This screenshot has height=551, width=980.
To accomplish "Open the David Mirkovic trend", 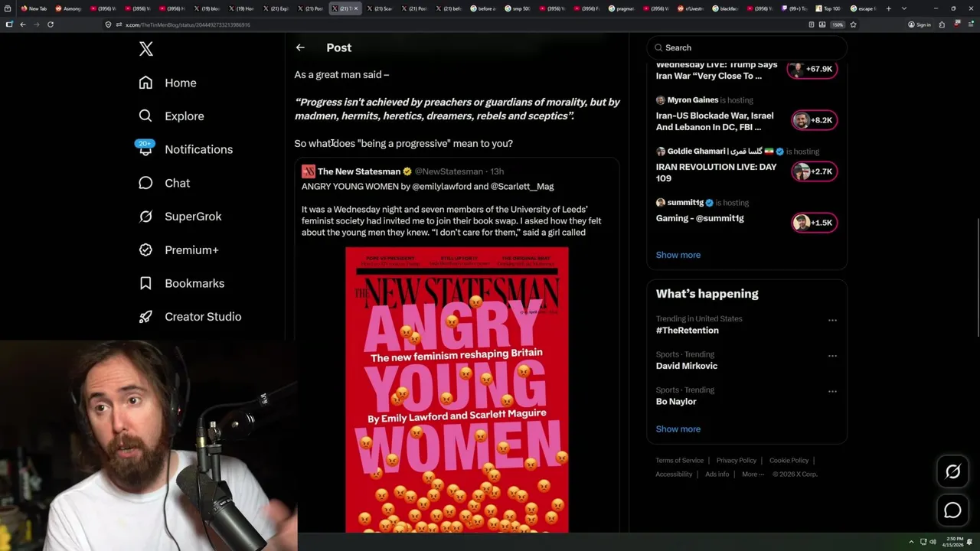I will pos(686,366).
